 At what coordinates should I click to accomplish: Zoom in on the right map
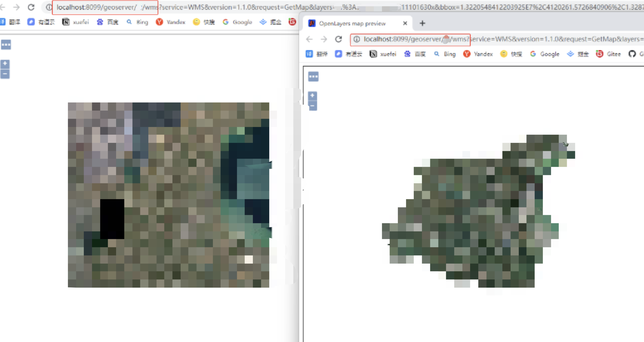coord(313,96)
